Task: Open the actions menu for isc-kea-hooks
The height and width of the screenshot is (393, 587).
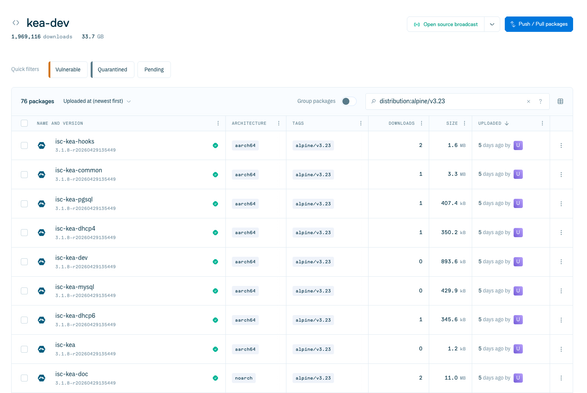Action: pos(561,145)
